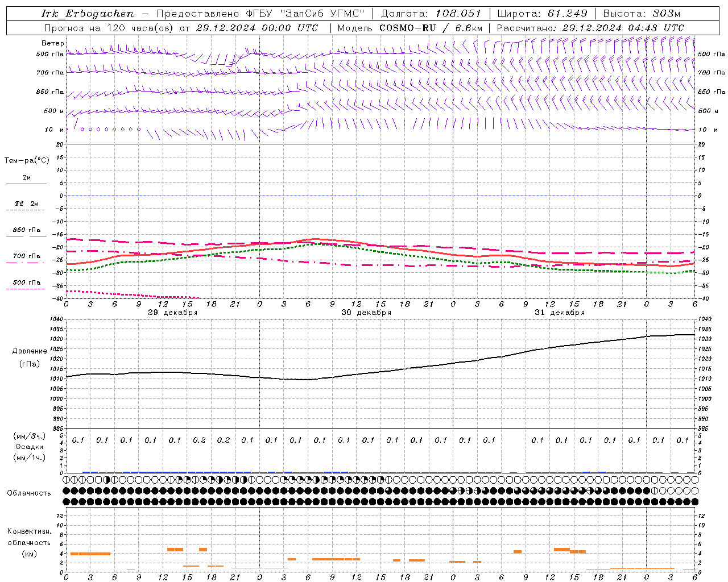Click the Осадки panel label

click(x=30, y=447)
